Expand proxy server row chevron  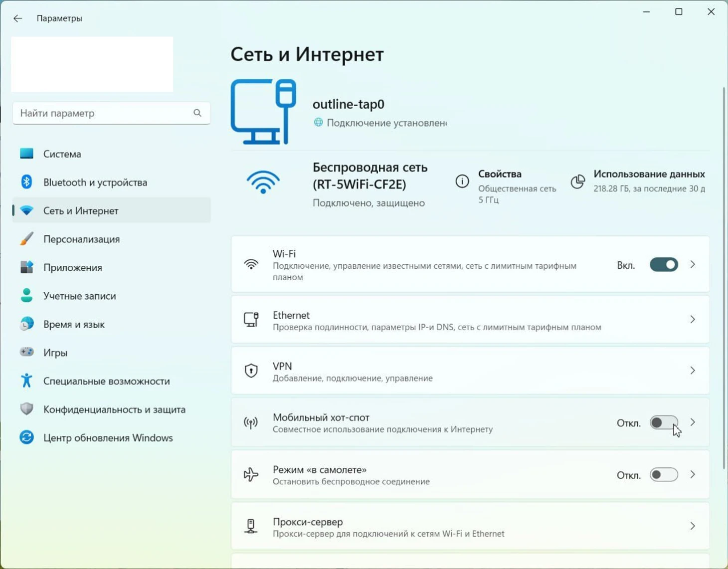tap(692, 526)
